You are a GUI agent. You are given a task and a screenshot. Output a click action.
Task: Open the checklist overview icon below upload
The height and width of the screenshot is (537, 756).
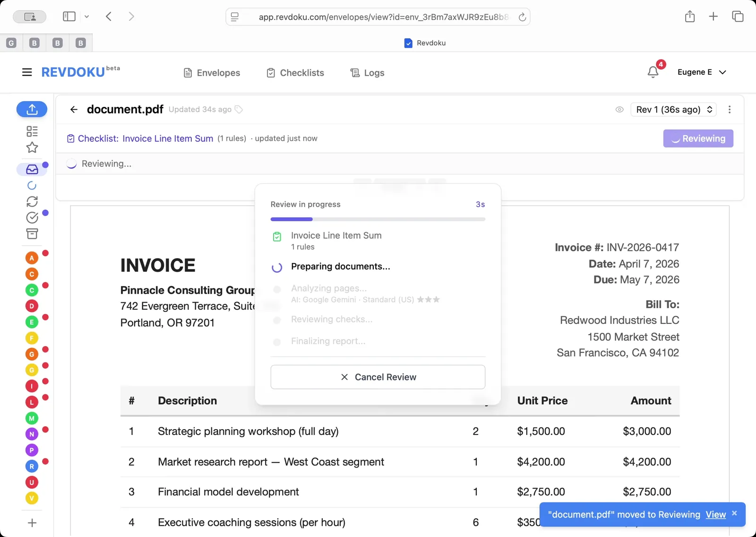click(32, 131)
